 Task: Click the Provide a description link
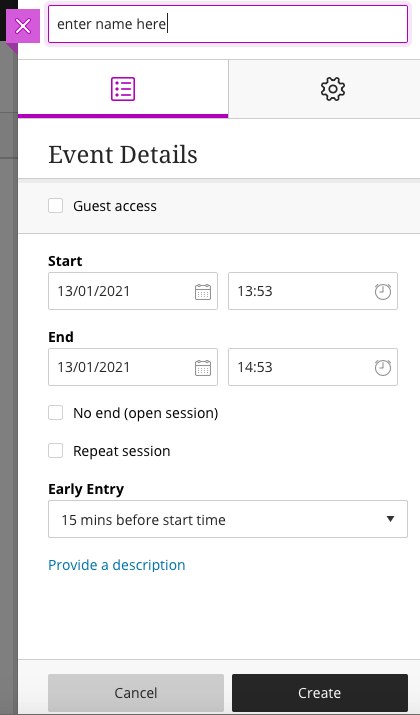[x=117, y=565]
